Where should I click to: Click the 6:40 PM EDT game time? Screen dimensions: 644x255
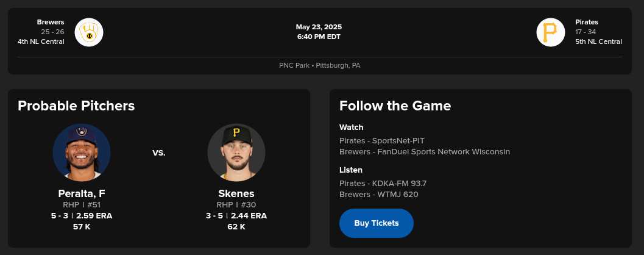pyautogui.click(x=319, y=37)
